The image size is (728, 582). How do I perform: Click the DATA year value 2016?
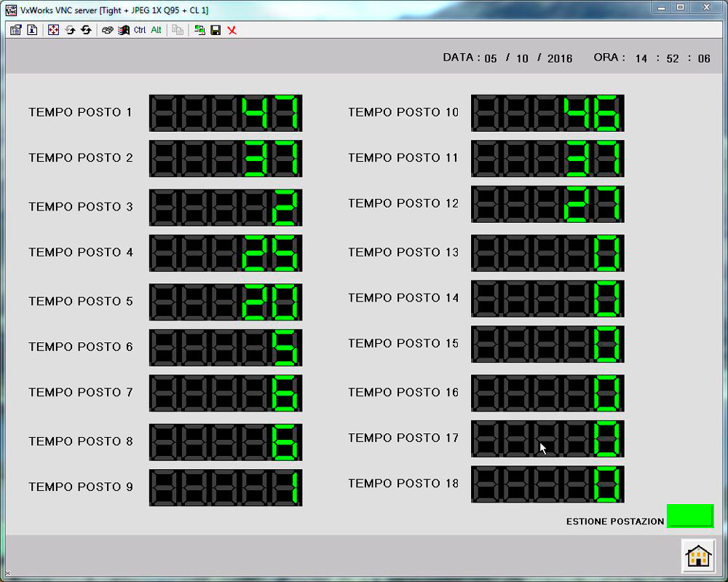560,58
